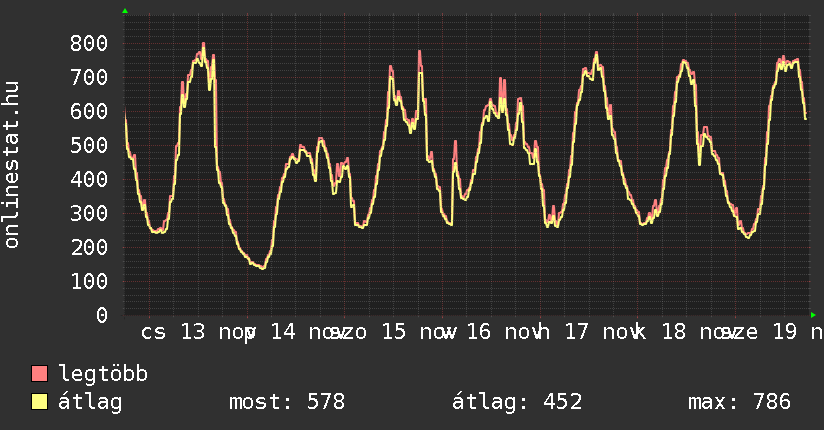824x430 pixels.
Task: Click the 0 y-axis label
Action: coord(102,315)
